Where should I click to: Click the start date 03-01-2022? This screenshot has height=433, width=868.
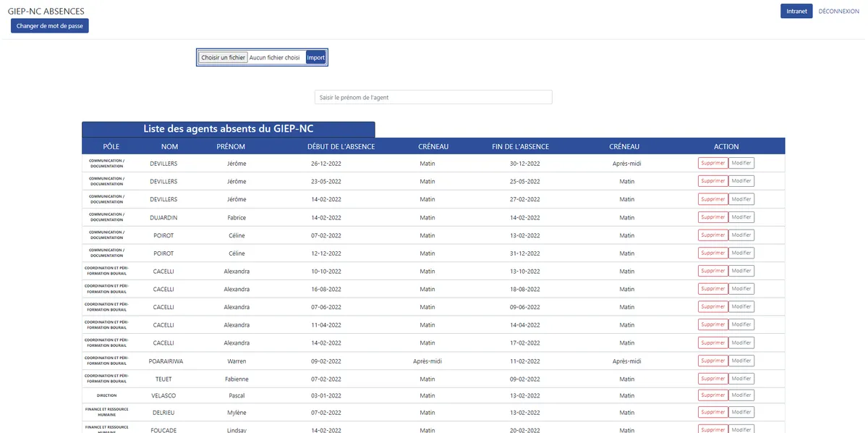325,395
